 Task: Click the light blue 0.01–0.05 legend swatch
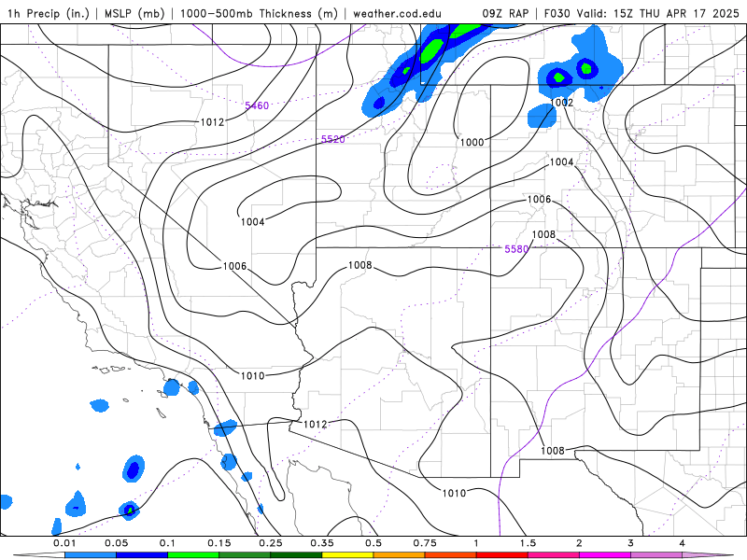pos(91,555)
